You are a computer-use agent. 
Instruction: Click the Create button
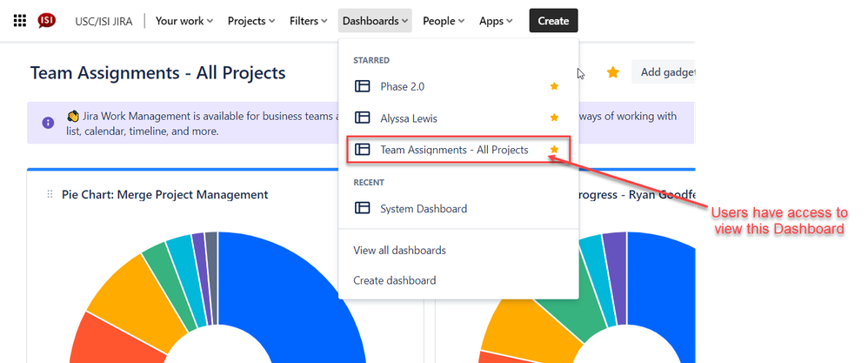553,21
